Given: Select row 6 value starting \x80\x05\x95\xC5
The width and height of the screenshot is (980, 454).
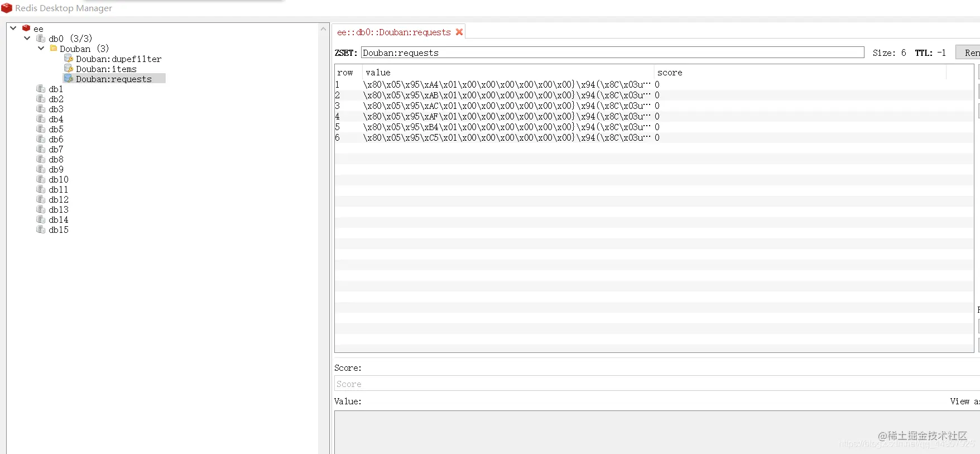Looking at the screenshot, I should (x=507, y=137).
